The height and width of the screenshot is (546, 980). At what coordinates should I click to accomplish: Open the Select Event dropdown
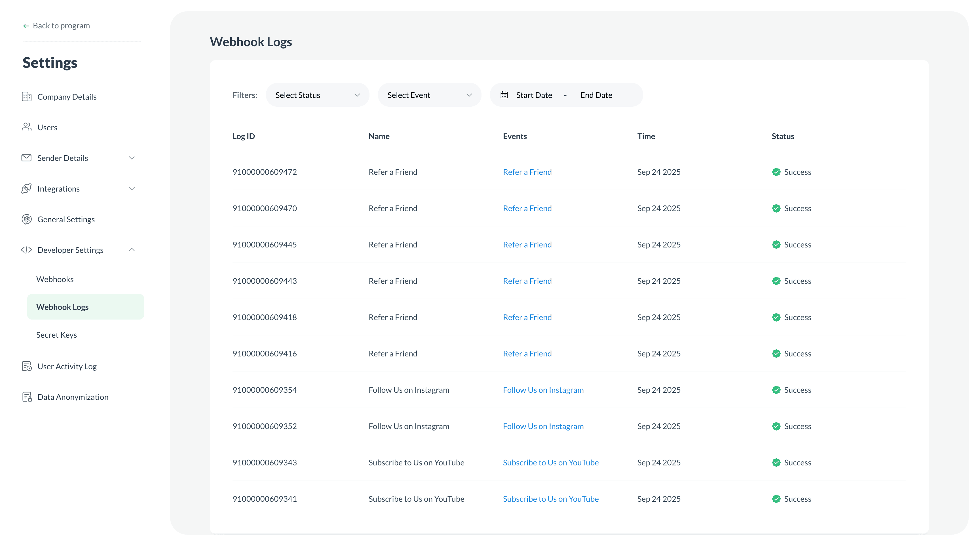point(429,95)
